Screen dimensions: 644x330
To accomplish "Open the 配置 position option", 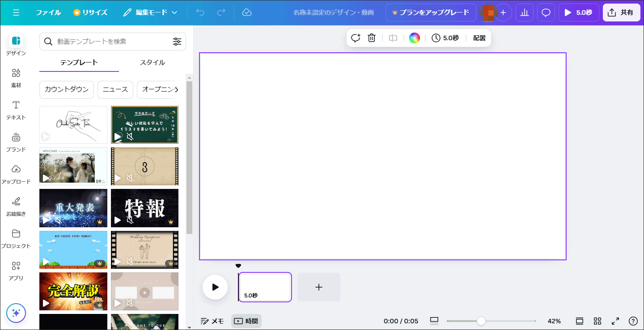I will point(479,38).
